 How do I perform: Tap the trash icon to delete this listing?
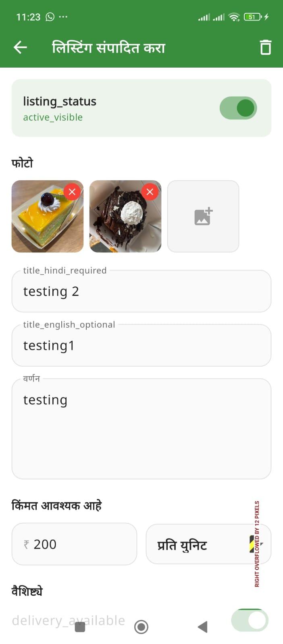266,47
